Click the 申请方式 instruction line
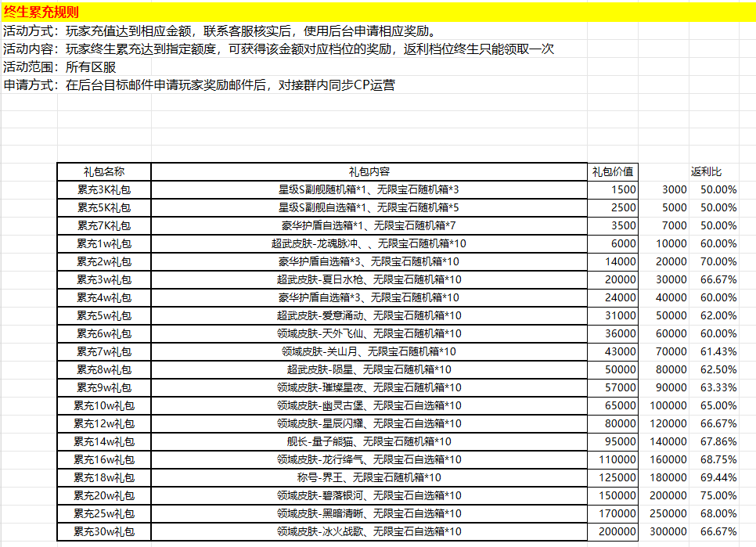This screenshot has height=547, width=756. click(x=200, y=85)
